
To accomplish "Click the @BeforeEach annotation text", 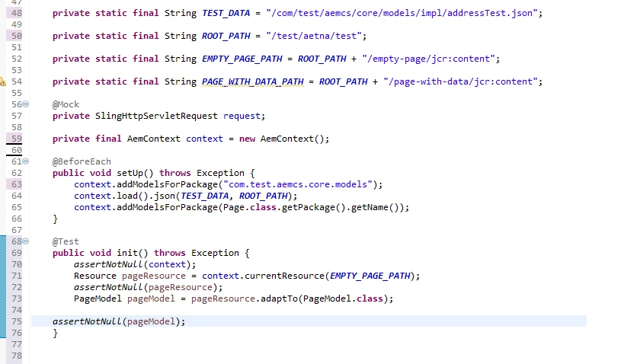I will point(82,161).
